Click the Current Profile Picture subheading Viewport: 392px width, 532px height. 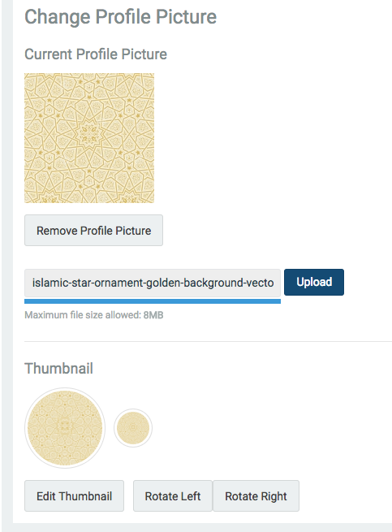click(96, 54)
